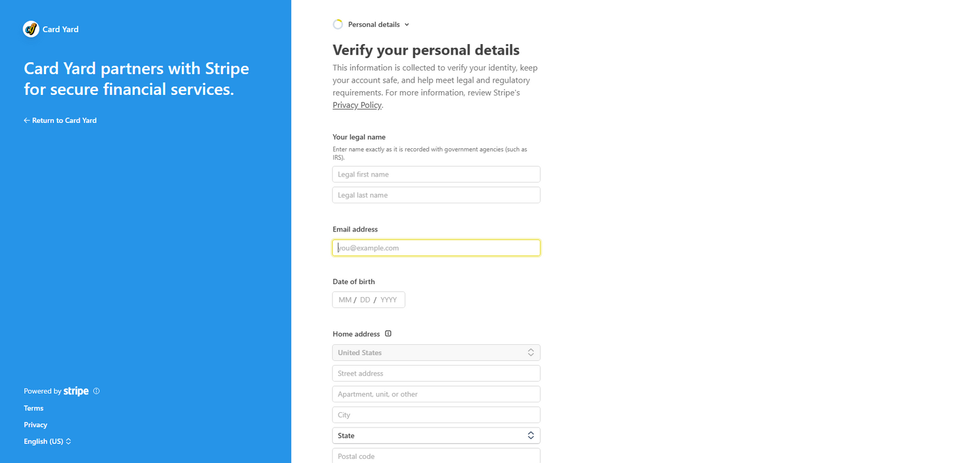Click the Personal details progress circle icon

pos(337,24)
